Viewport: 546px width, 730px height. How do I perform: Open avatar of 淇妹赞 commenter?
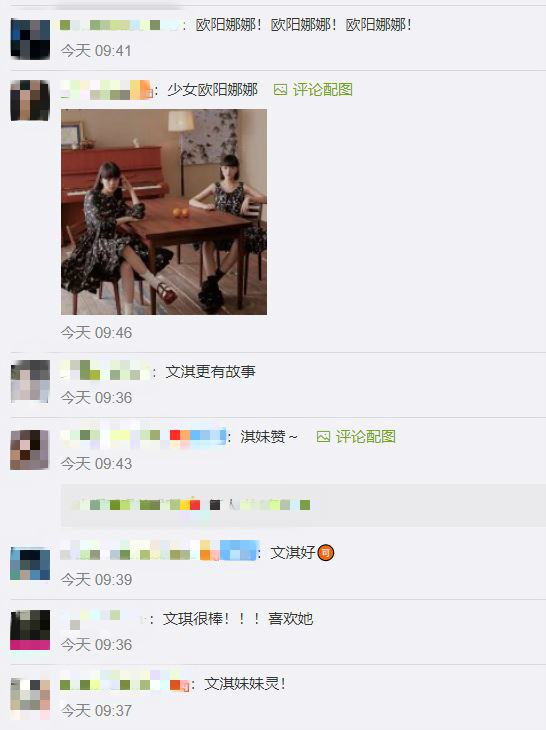pos(30,449)
